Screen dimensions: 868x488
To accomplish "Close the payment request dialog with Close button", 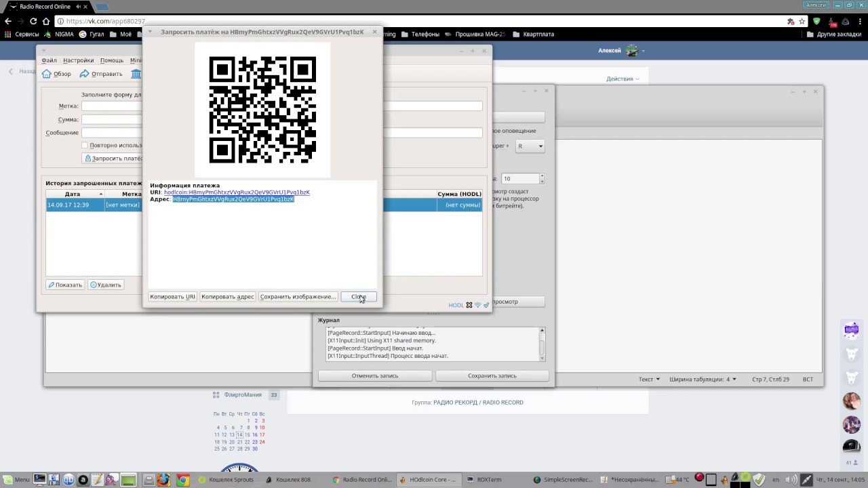I will coord(359,297).
